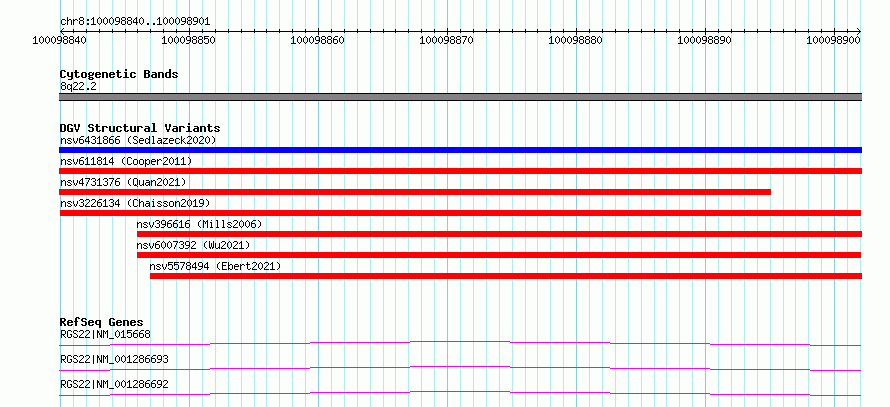Click the RGS22|NM_015668 gene label
This screenshot has height=407, width=890.
105,334
